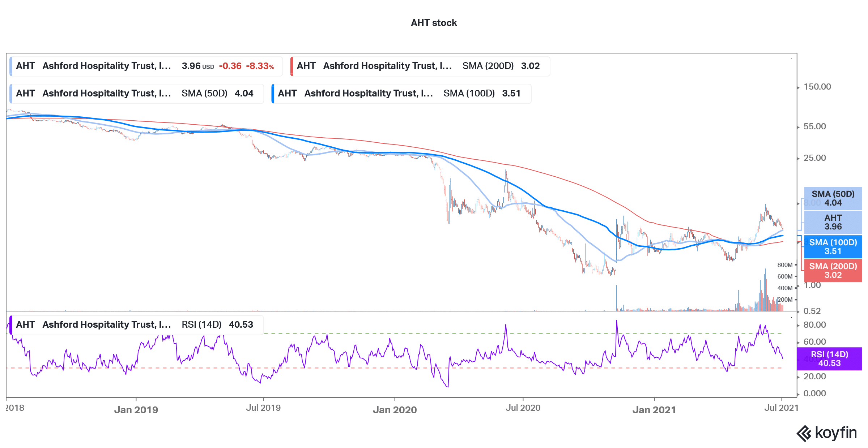Click the light blue AHT legend color bar
Screen dimensions: 868x448
coord(11,66)
